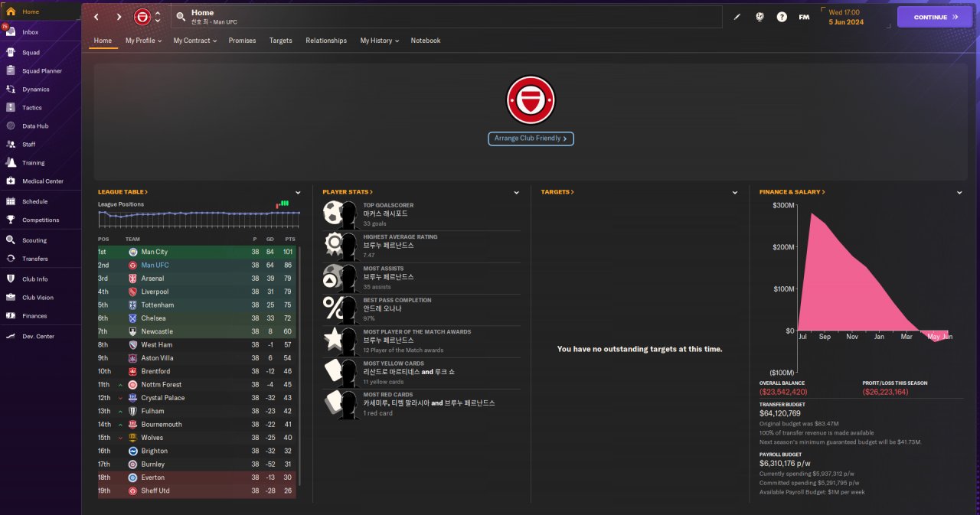The height and width of the screenshot is (515, 980).
Task: Open the Inbox sidebar icon
Action: tap(11, 32)
